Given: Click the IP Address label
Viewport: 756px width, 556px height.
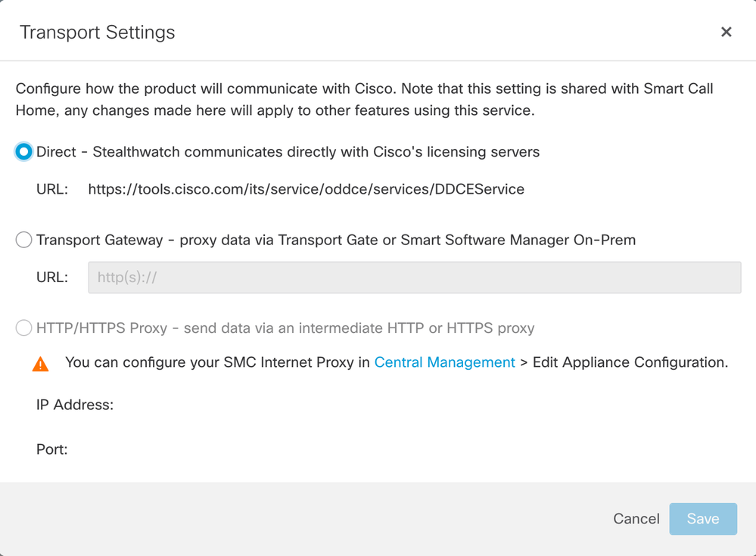Looking at the screenshot, I should 75,405.
